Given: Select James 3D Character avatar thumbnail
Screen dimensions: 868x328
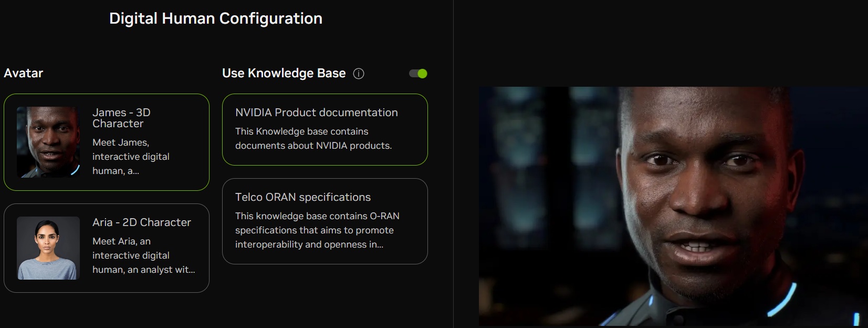Looking at the screenshot, I should point(48,142).
